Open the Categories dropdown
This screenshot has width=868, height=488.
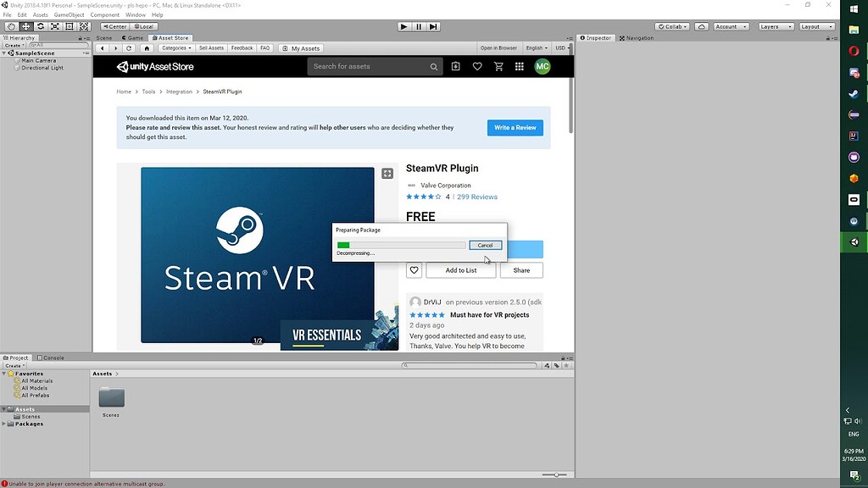pyautogui.click(x=177, y=48)
